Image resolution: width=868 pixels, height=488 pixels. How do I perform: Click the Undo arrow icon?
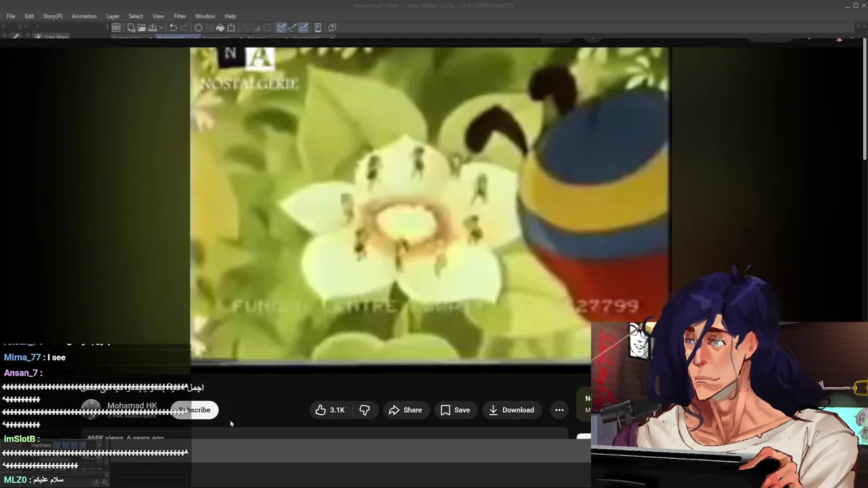click(173, 28)
